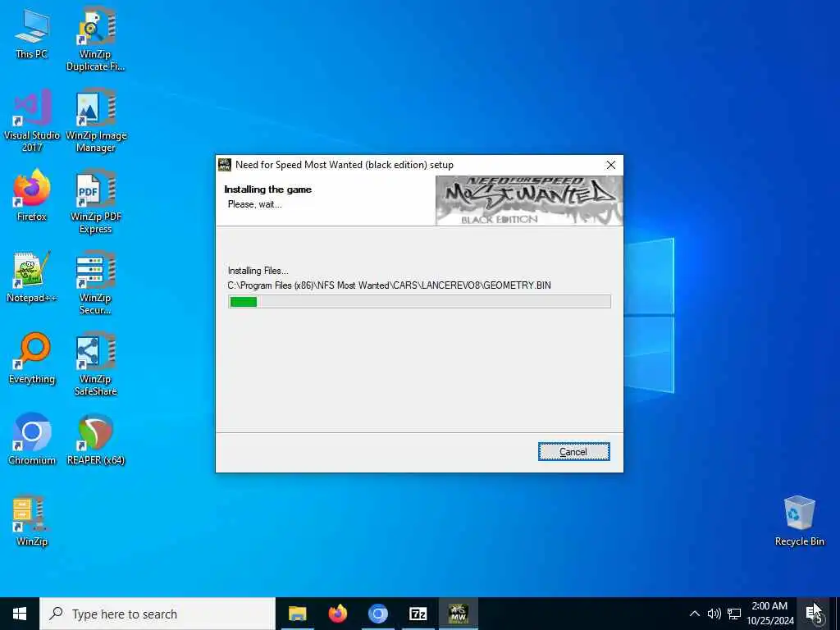
Task: Select the WinZip desktop shortcut
Action: 32,521
